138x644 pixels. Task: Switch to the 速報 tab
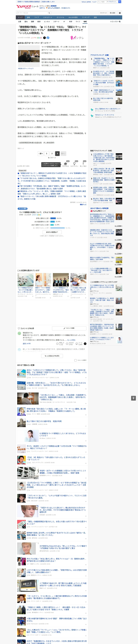(x=28, y=17)
